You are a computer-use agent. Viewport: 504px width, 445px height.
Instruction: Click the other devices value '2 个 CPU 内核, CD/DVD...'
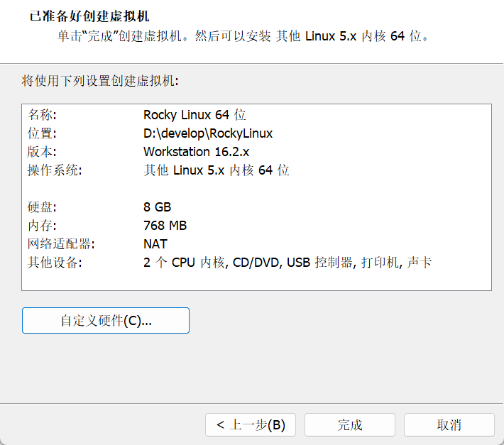[287, 263]
